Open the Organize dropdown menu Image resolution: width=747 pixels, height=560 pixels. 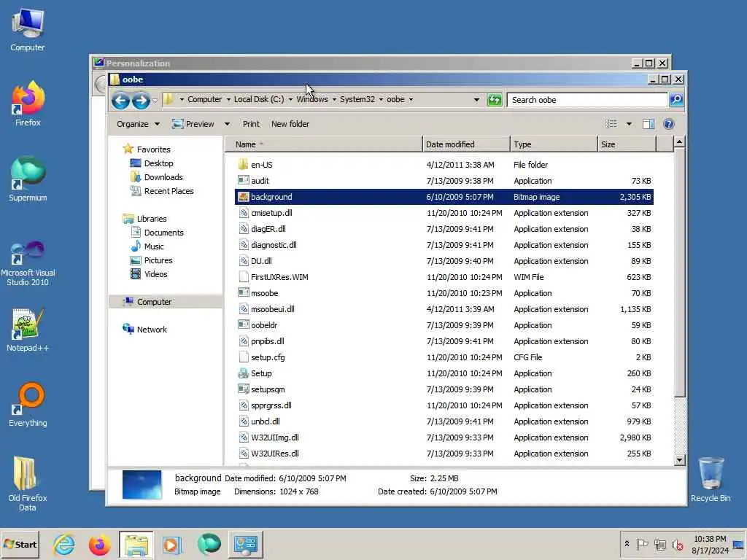pyautogui.click(x=138, y=124)
